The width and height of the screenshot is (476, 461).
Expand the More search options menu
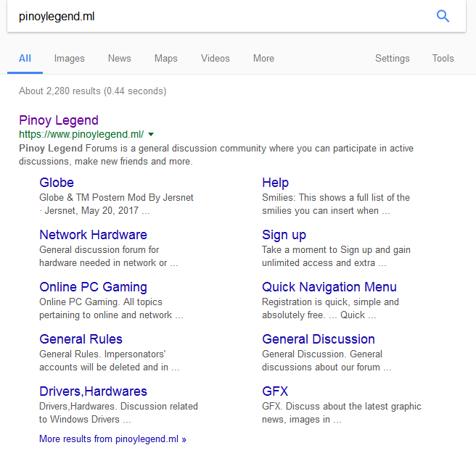(x=263, y=59)
